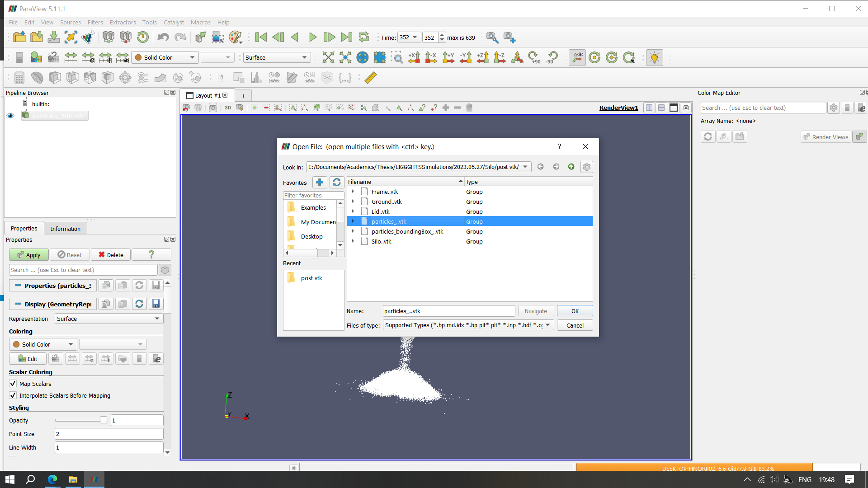
Task: Click the Ruler measurement icon
Action: click(371, 78)
